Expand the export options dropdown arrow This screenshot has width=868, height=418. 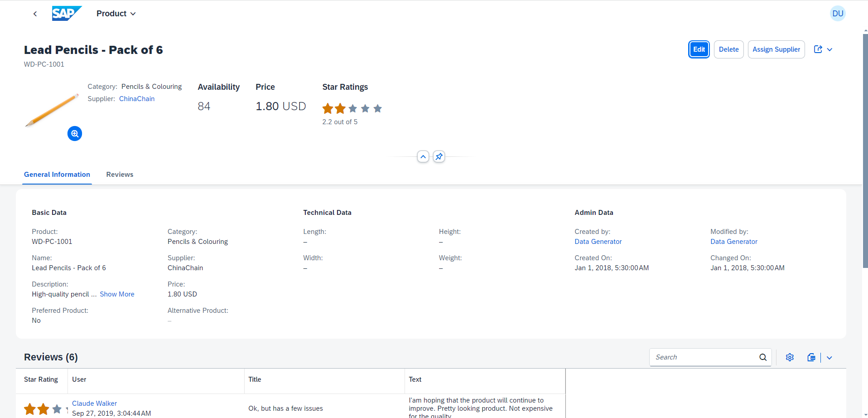829,358
